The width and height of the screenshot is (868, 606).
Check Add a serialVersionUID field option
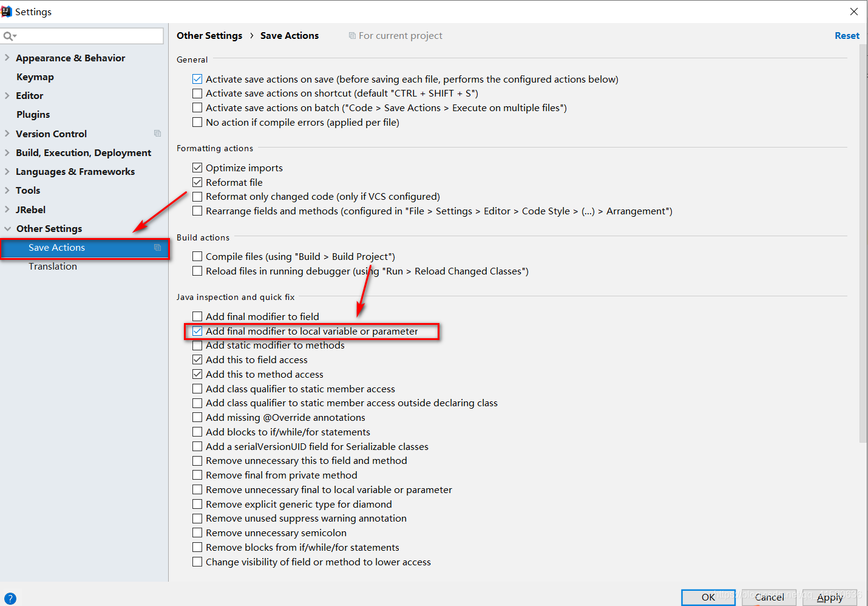click(x=197, y=446)
